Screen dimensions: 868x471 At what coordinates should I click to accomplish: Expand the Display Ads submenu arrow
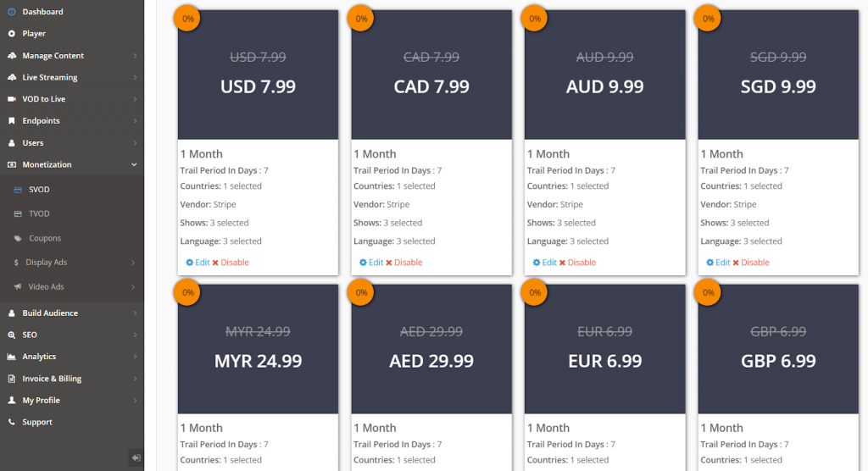[133, 263]
